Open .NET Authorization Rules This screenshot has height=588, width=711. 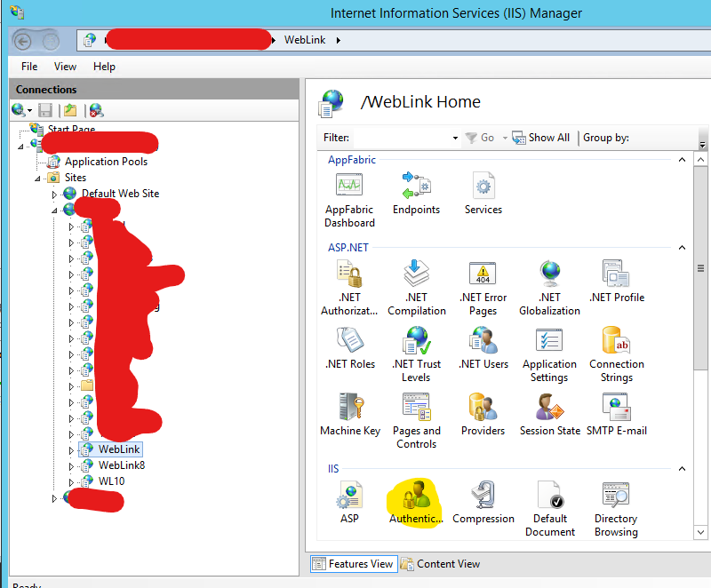(x=349, y=288)
